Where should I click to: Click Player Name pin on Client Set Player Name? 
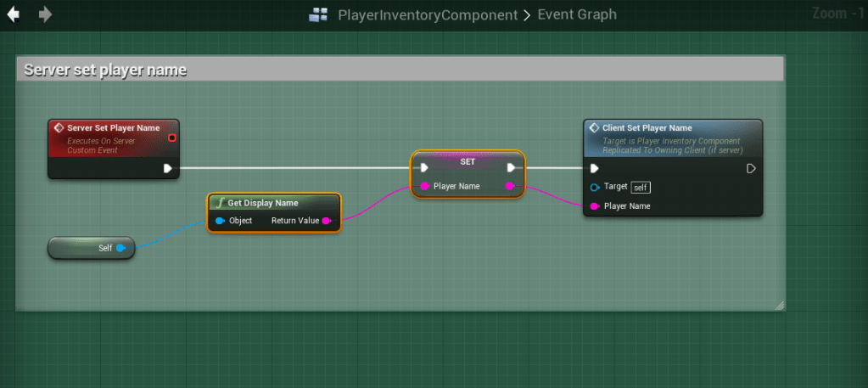(x=595, y=205)
